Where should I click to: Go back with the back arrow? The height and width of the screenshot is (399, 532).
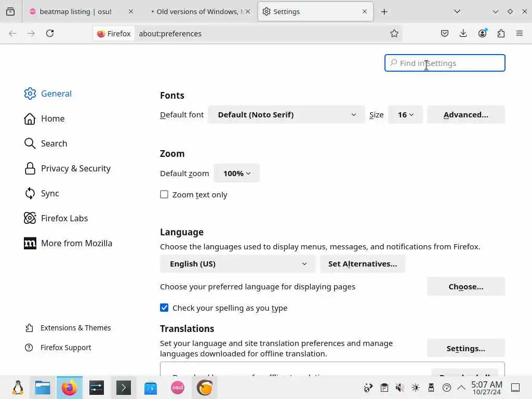tap(12, 33)
